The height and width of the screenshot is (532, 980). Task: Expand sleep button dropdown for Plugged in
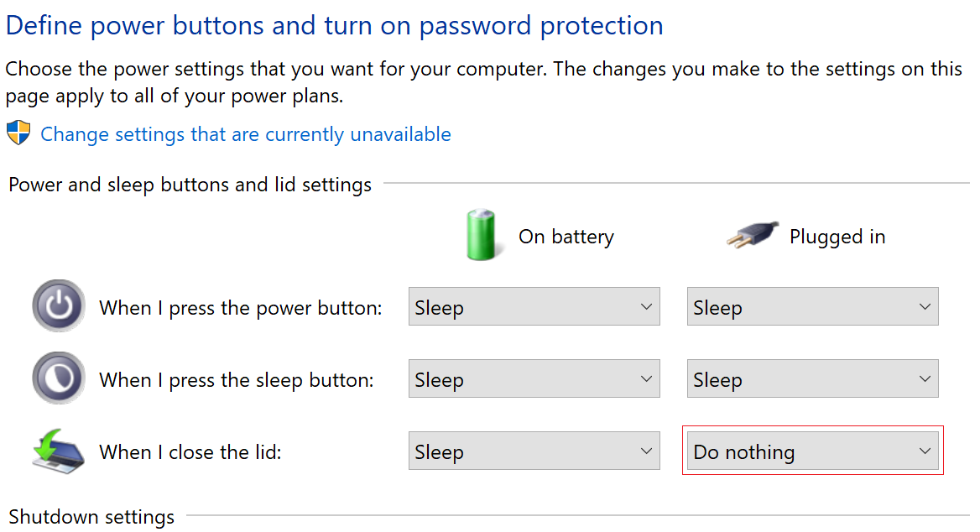point(812,379)
